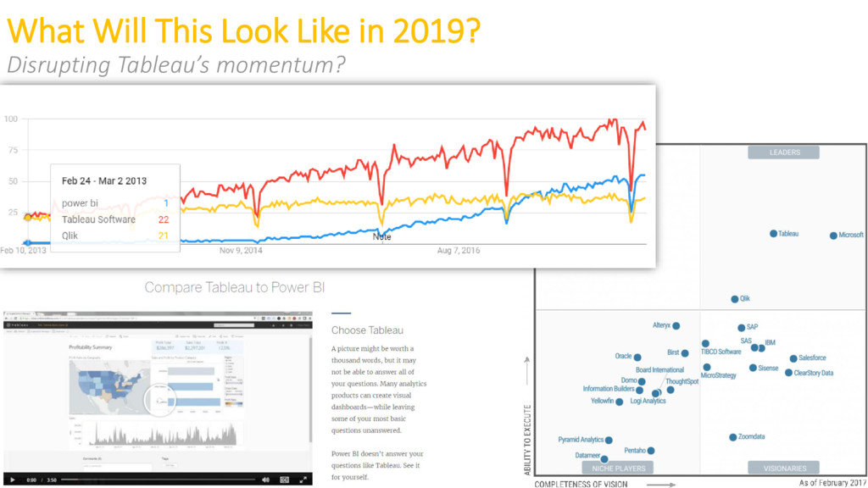Click the 'Profitability Summary' title in the video
This screenshot has width=868, height=488.
point(90,347)
